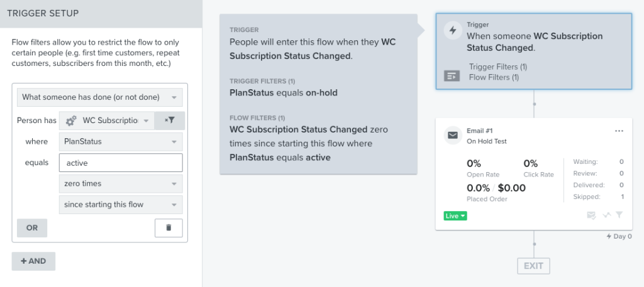
Task: Select the Trigger card in flow
Action: point(534,51)
